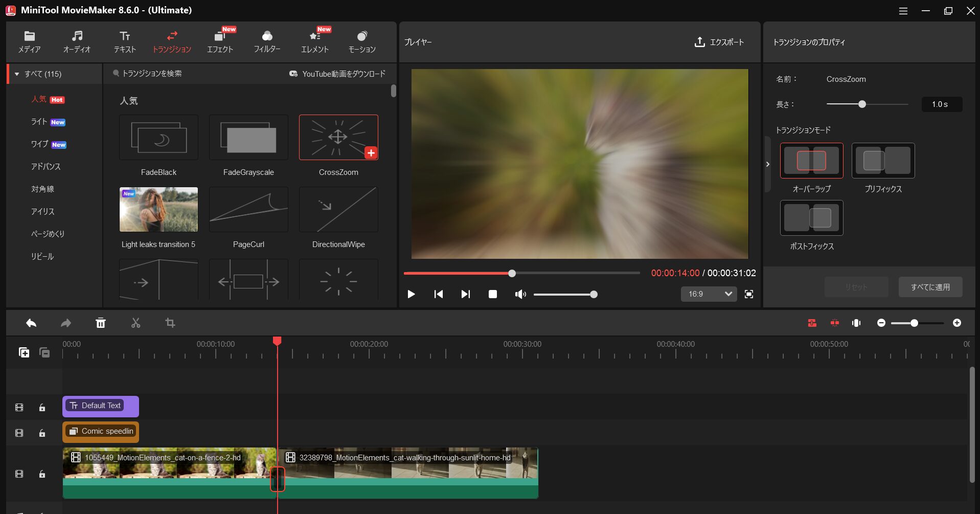The width and height of the screenshot is (980, 514).
Task: Select ポストフィックス transition mode
Action: (x=812, y=218)
